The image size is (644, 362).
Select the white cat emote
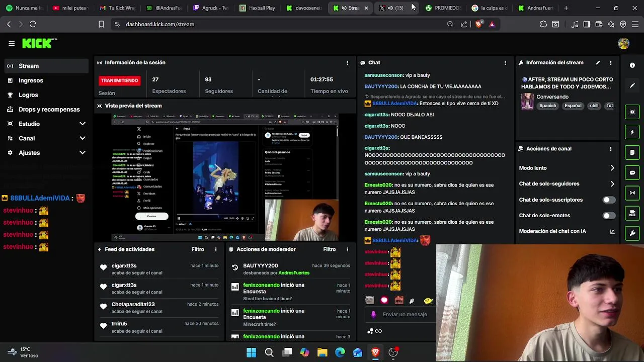(370, 300)
